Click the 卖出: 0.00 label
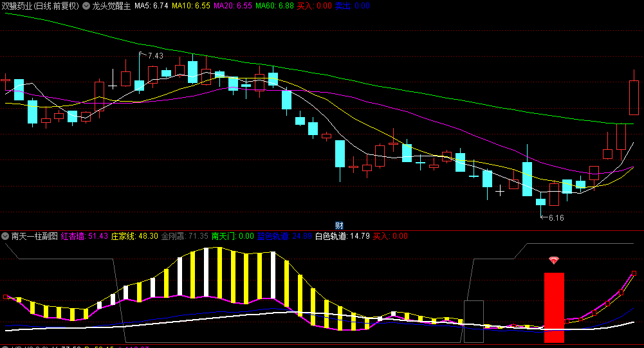The image size is (644, 348). [x=353, y=6]
